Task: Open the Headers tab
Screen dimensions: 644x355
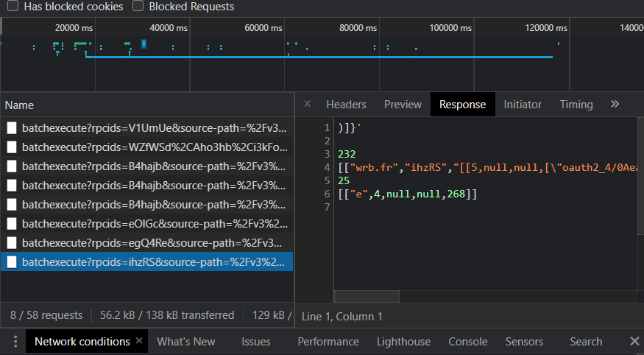Action: pos(346,105)
